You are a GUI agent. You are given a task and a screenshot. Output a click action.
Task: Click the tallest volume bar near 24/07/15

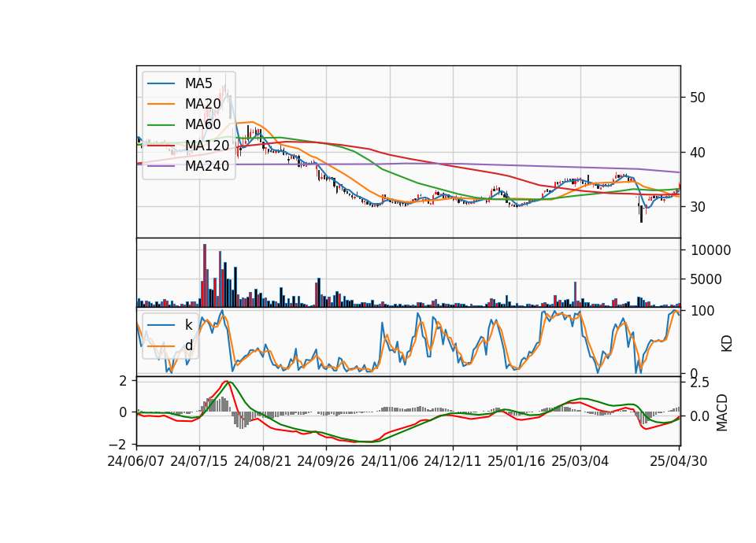pos(205,275)
